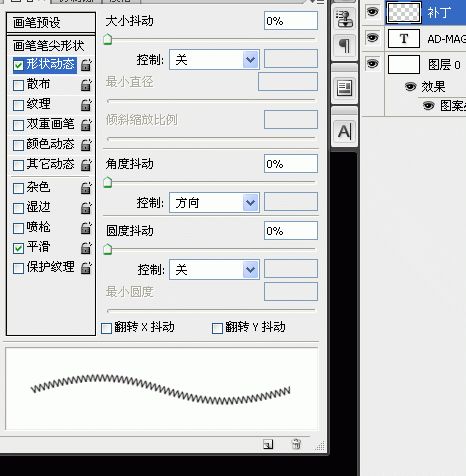Enable the 散布 scattering checkbox
Screen dimensions: 466x476
(x=18, y=85)
